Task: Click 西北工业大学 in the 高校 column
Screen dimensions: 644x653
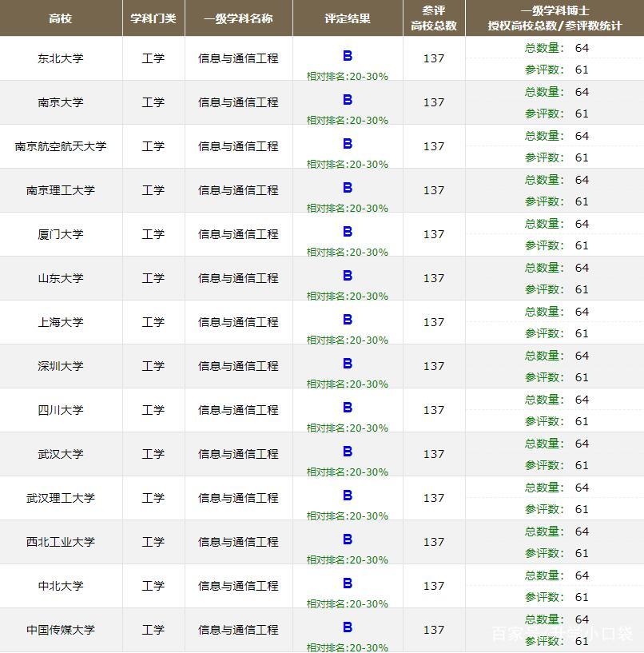Action: 61,542
